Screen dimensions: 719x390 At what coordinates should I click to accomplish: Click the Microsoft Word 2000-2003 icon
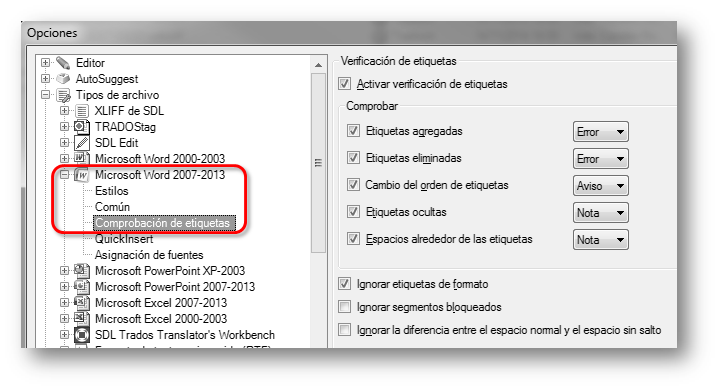pos(82,159)
